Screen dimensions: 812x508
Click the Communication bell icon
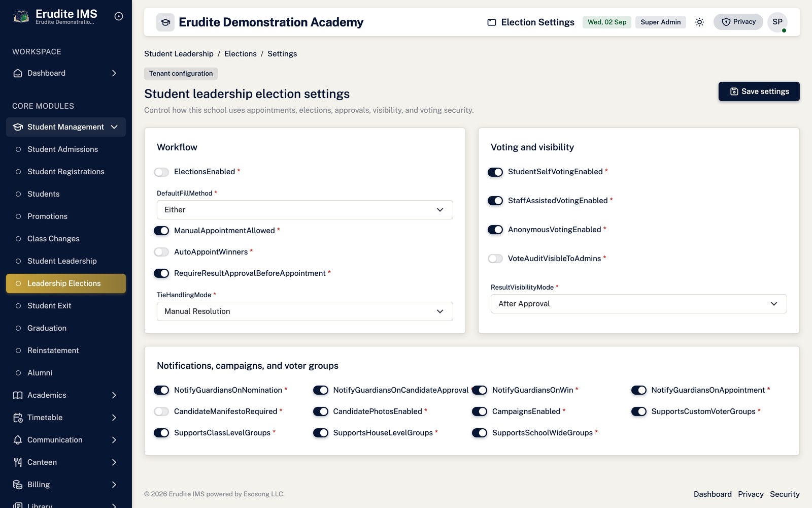18,440
